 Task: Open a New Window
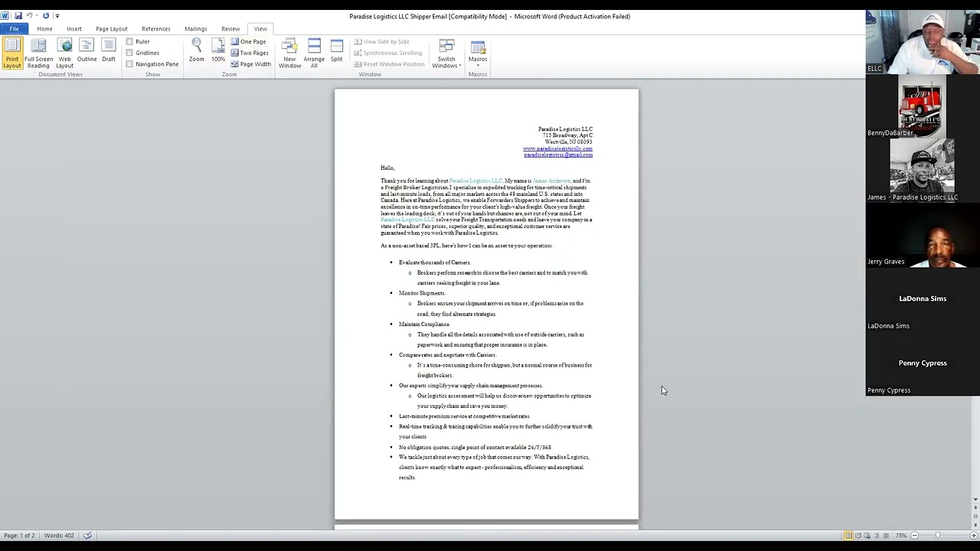click(x=289, y=52)
